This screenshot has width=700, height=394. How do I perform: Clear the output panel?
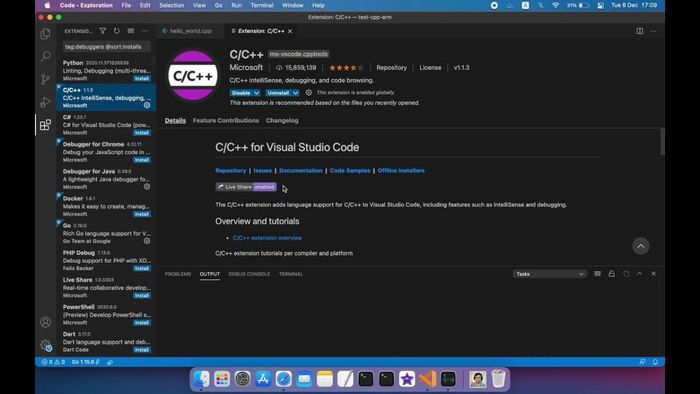(597, 274)
